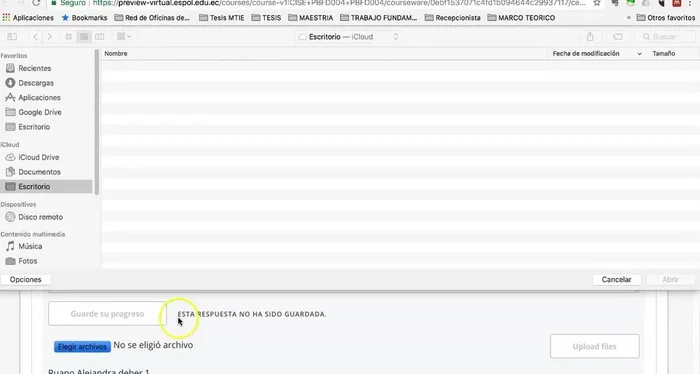The image size is (700, 374).
Task: Open Red de Oficinas de... bookmark folder
Action: (x=152, y=18)
